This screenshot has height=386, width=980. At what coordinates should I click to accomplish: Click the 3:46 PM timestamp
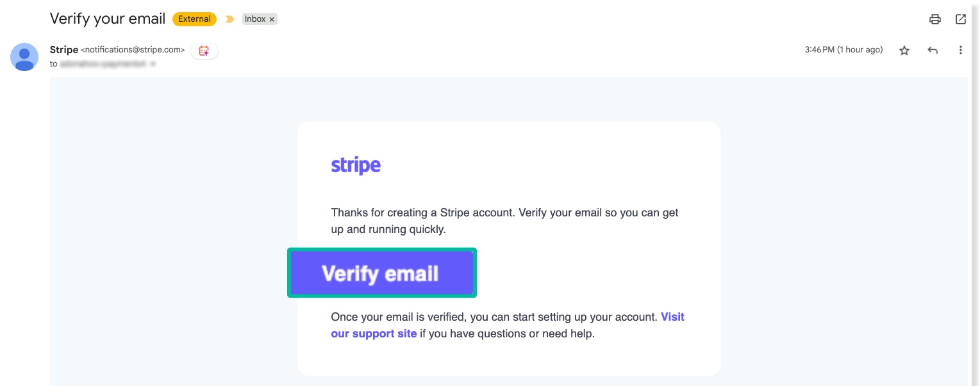pos(844,49)
